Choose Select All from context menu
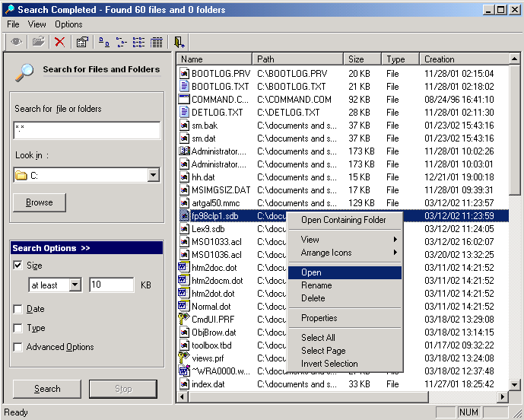Viewport: 524px width, 420px height. tap(345, 338)
